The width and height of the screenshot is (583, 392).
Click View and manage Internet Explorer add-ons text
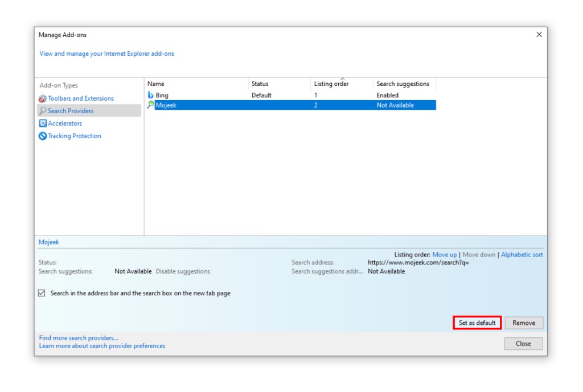pos(106,53)
